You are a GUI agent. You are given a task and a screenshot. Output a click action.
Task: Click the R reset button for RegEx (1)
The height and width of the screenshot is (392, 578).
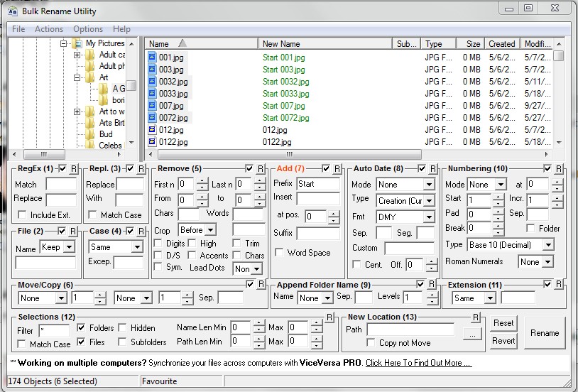click(75, 169)
